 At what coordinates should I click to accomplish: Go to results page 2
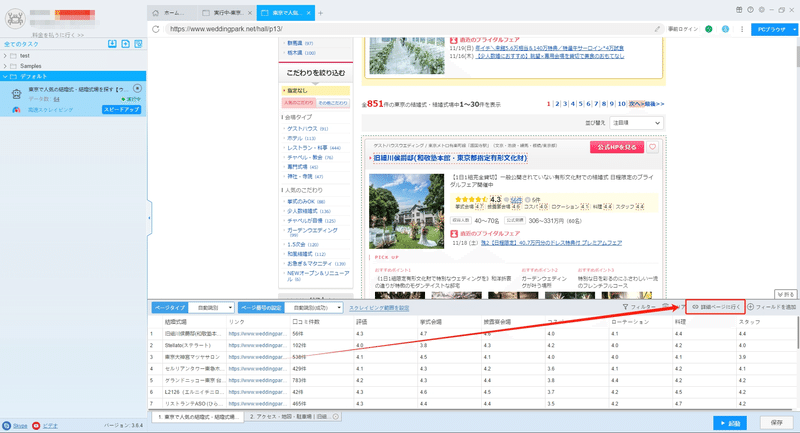click(557, 104)
